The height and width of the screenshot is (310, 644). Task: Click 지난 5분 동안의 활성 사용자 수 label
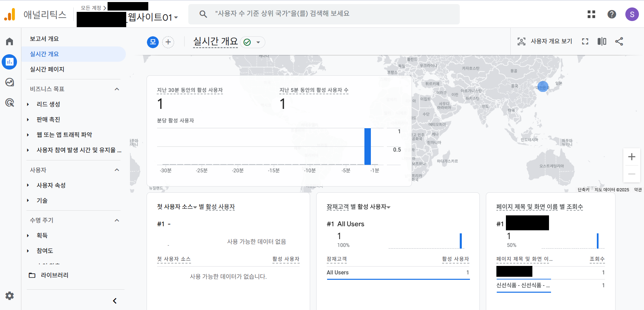coord(314,90)
